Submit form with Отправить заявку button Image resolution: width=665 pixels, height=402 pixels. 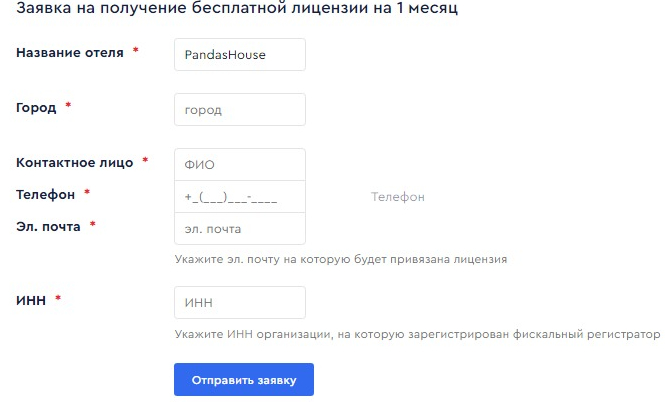(244, 380)
